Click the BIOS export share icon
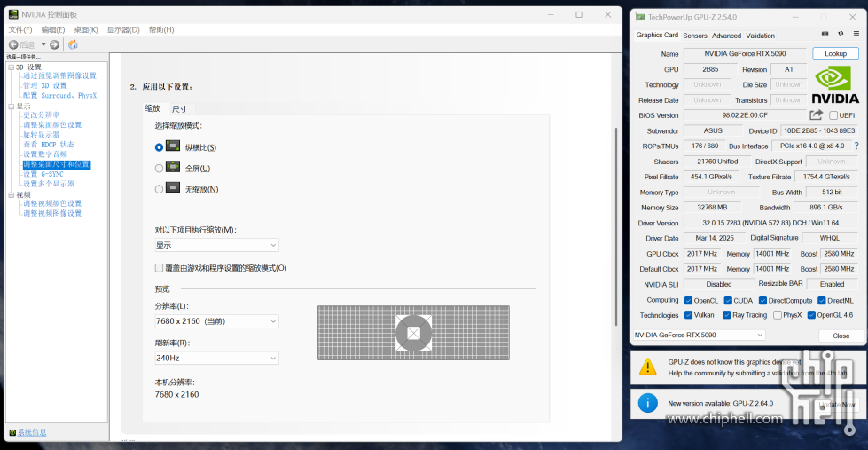Image resolution: width=868 pixels, height=450 pixels. 816,114
